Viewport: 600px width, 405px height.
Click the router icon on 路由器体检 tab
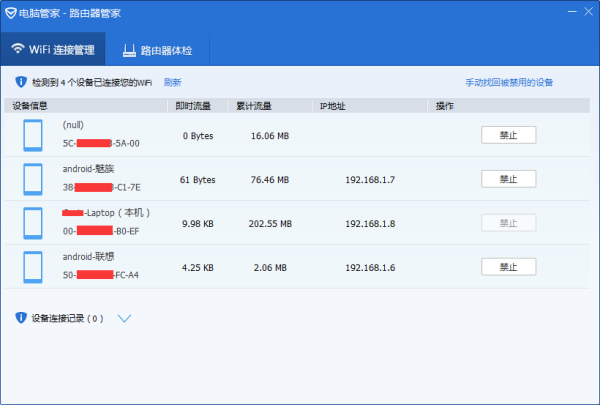pyautogui.click(x=129, y=50)
